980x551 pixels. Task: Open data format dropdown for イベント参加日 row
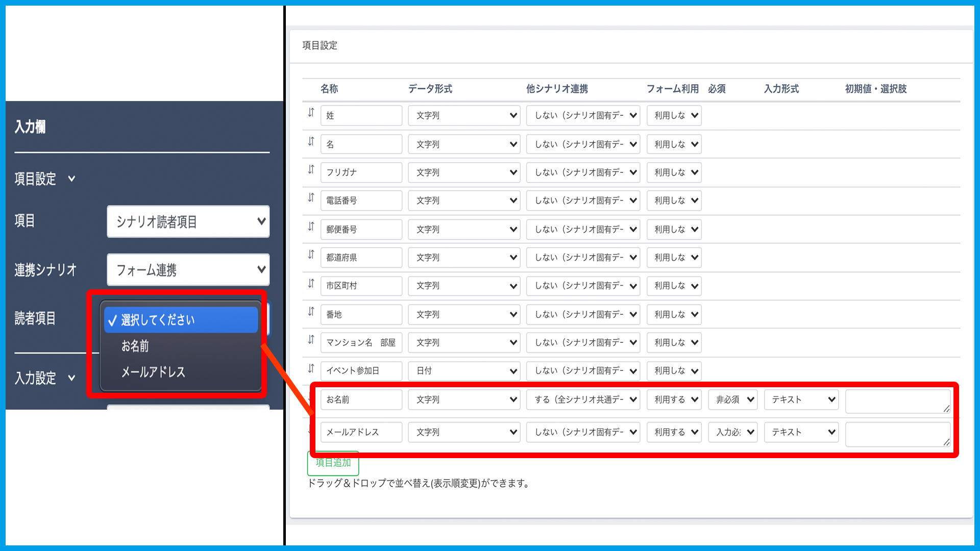[x=463, y=371]
